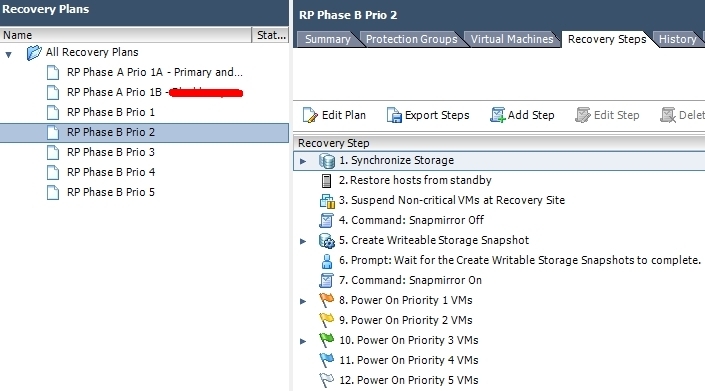This screenshot has width=705, height=391.
Task: Expand Create Writeable Storage Snapshot step
Action: pyautogui.click(x=303, y=241)
